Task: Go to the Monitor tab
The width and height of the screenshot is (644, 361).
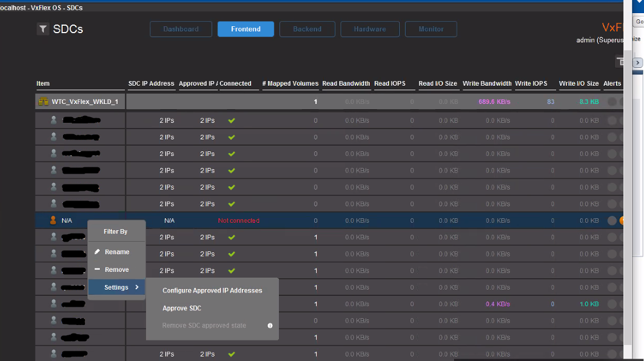Action: pos(431,29)
